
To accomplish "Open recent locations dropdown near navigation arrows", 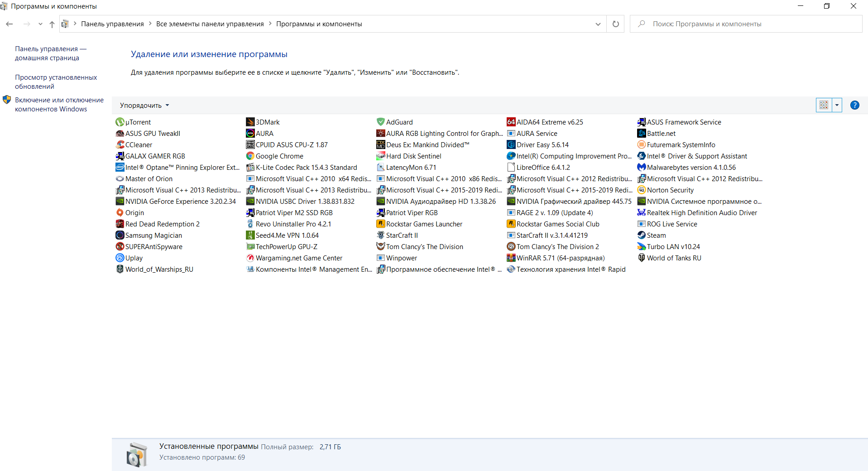I will (40, 24).
